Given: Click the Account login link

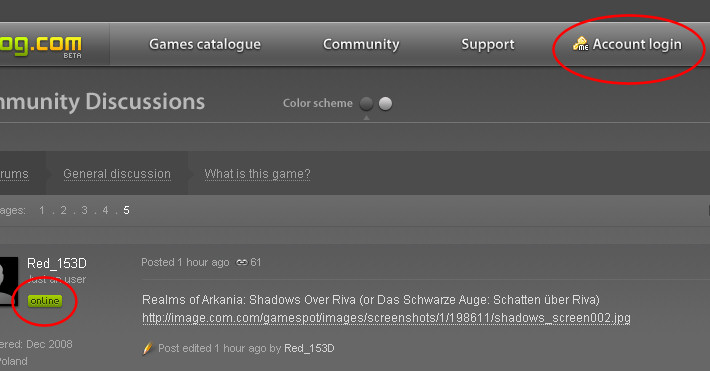Looking at the screenshot, I should (637, 44).
